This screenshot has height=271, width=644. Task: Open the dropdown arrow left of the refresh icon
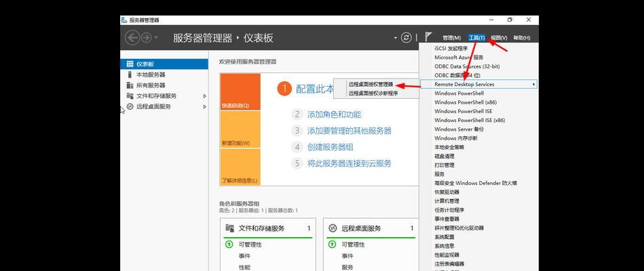coord(396,38)
